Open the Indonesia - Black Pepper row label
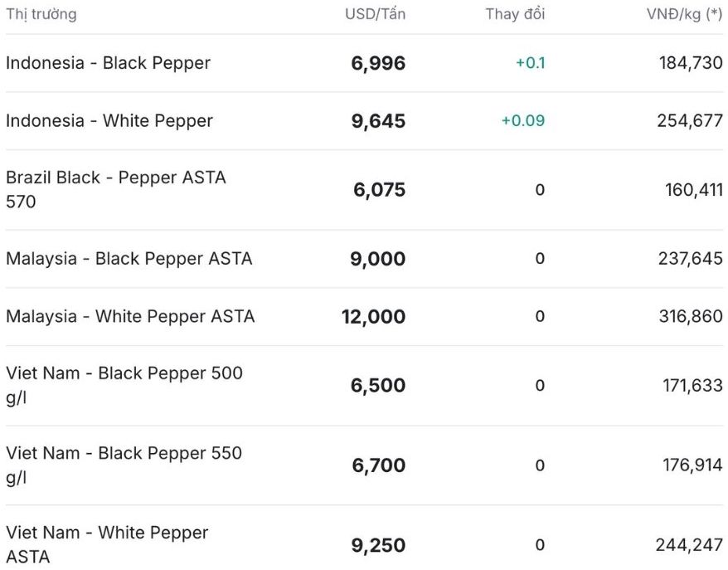The height and width of the screenshot is (570, 728). click(108, 63)
